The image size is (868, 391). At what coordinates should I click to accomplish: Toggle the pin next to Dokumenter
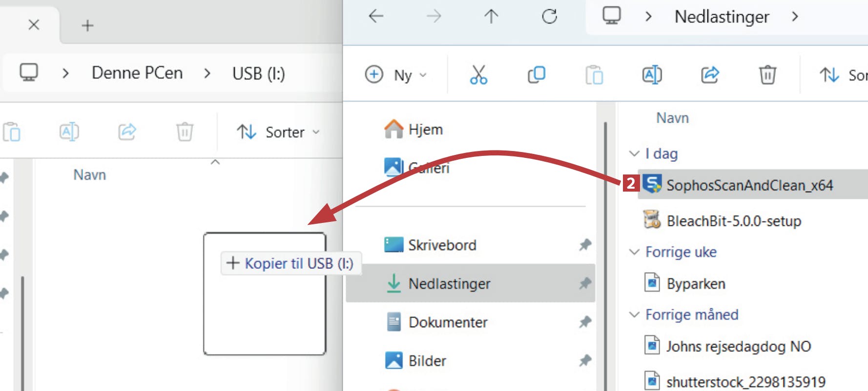click(585, 322)
